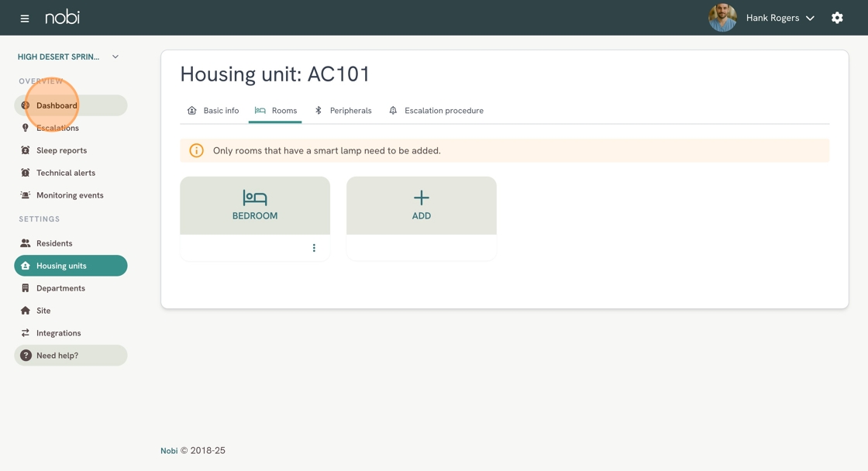Viewport: 868px width, 471px height.
Task: Open the hamburger menu icon
Action: [24, 19]
